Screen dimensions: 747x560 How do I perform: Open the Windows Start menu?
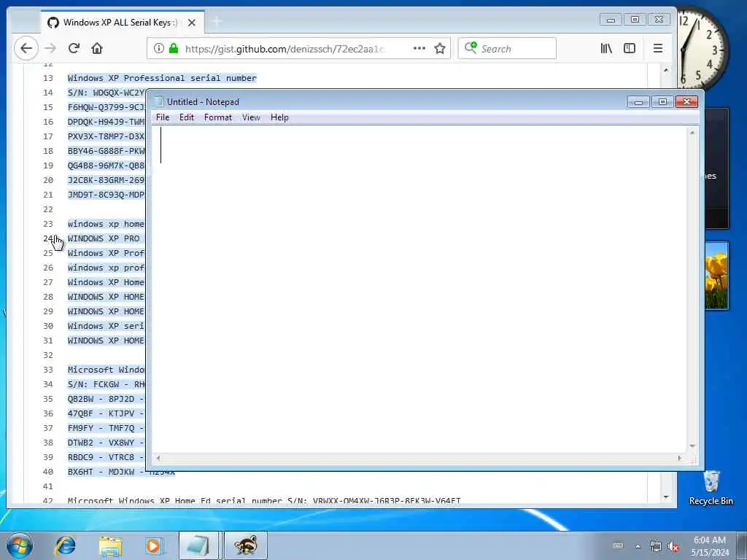tap(19, 545)
